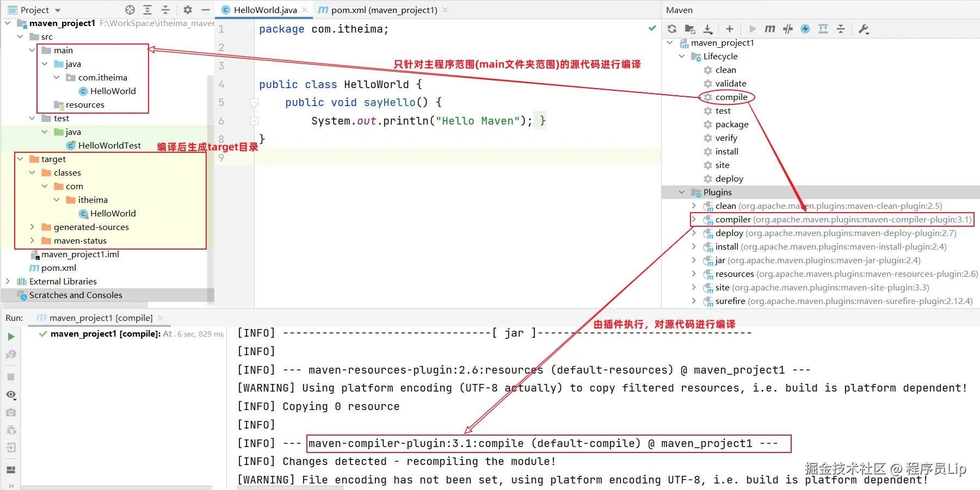This screenshot has width=980, height=490.
Task: Collapse the Lifecycle node
Action: coord(682,56)
